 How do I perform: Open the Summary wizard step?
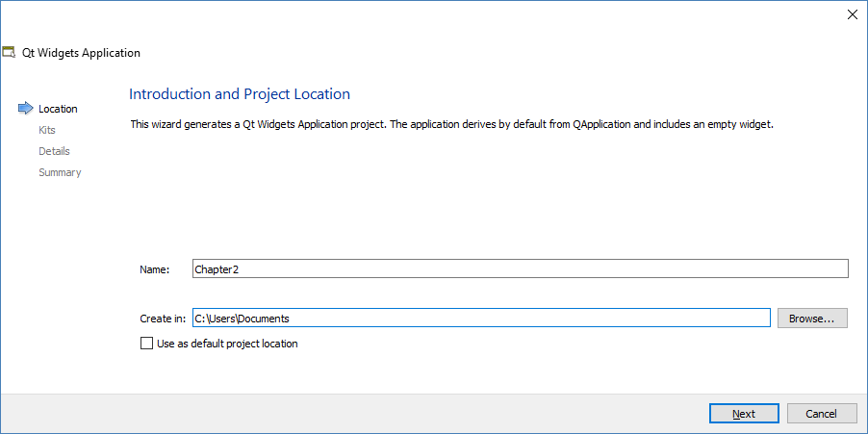pos(60,172)
